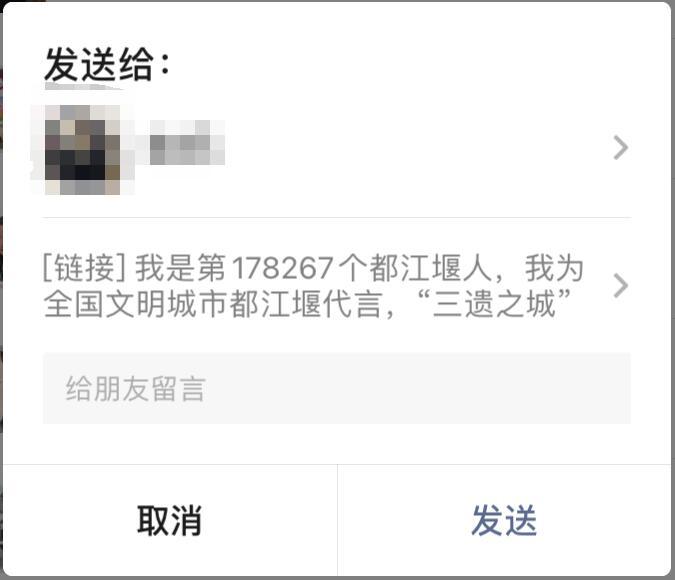This screenshot has height=580, width=675.
Task: Expand the shared link preview chevron
Action: pos(620,285)
